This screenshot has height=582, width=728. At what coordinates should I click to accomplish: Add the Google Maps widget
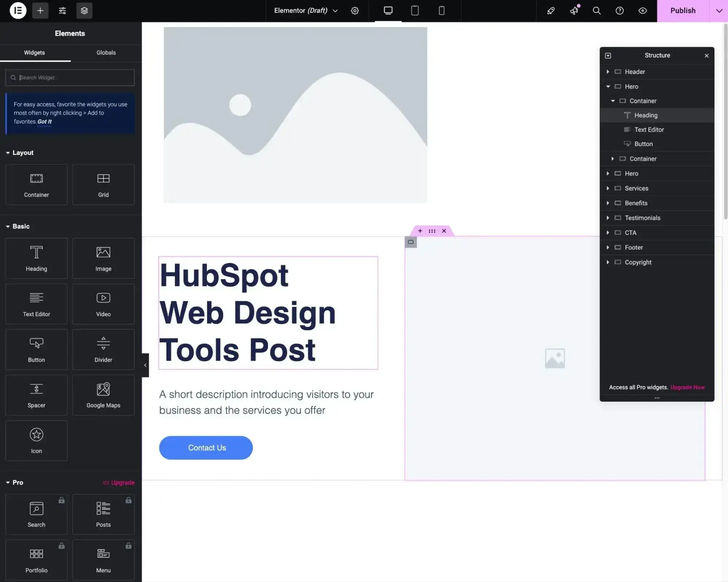click(103, 395)
